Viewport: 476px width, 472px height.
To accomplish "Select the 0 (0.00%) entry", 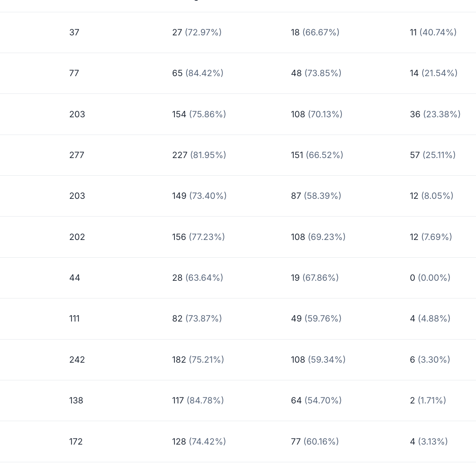I will click(x=430, y=278).
